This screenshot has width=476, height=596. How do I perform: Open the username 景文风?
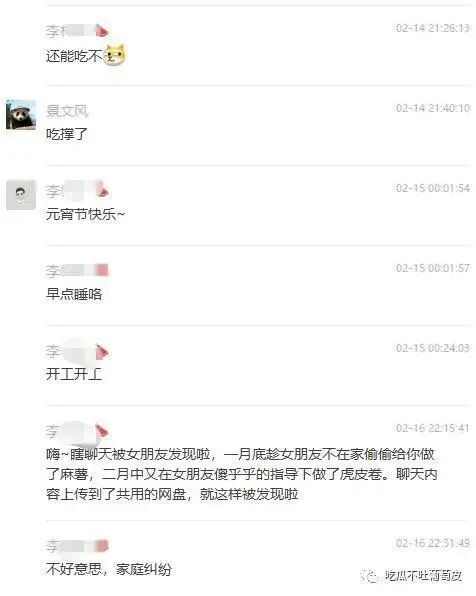click(x=67, y=111)
